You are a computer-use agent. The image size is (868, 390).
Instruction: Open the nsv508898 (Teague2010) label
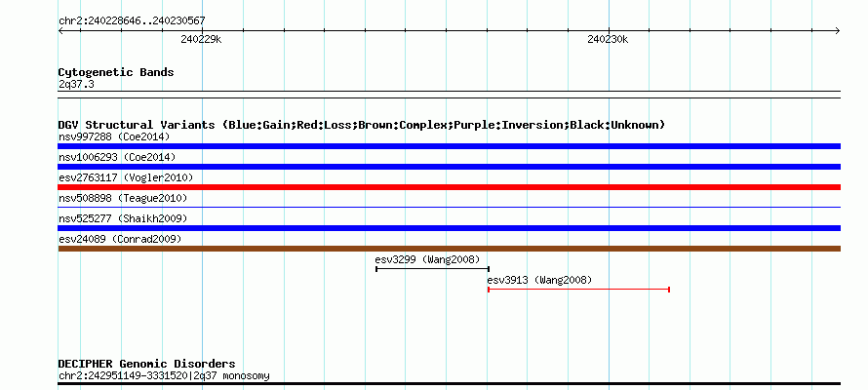(123, 198)
